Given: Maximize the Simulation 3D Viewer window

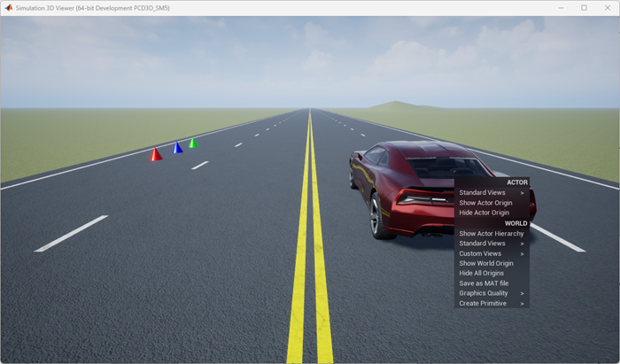Looking at the screenshot, I should [x=584, y=8].
